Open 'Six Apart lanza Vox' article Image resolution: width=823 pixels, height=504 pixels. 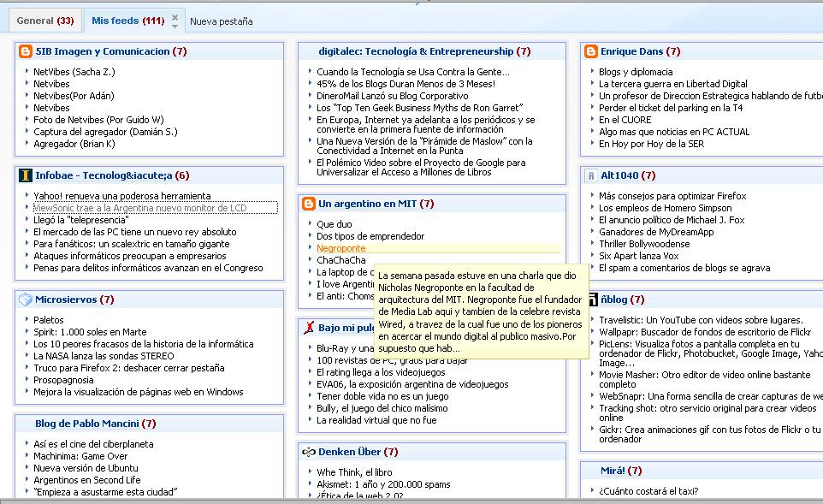639,256
